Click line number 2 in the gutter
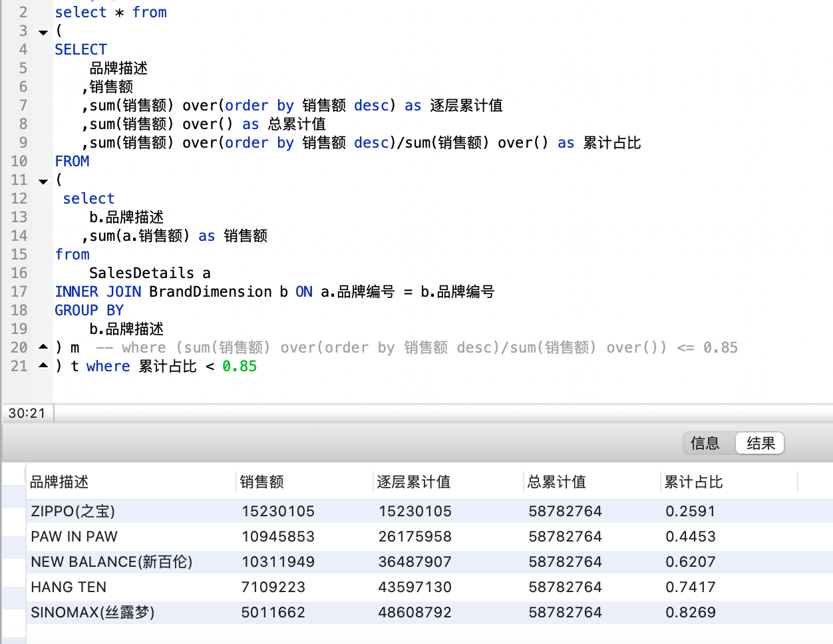The width and height of the screenshot is (833, 644). [x=23, y=12]
